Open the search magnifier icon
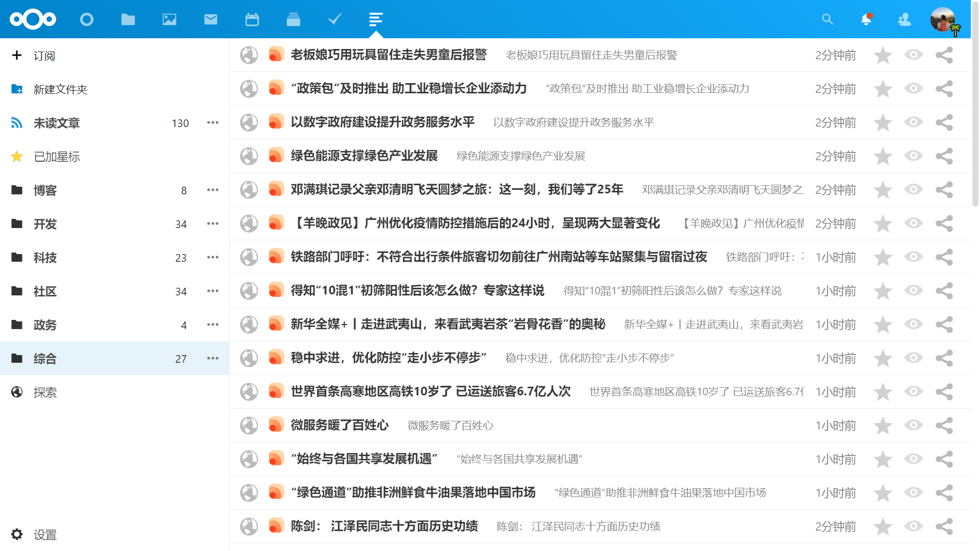Viewport: 980px width, 551px height. pos(827,19)
